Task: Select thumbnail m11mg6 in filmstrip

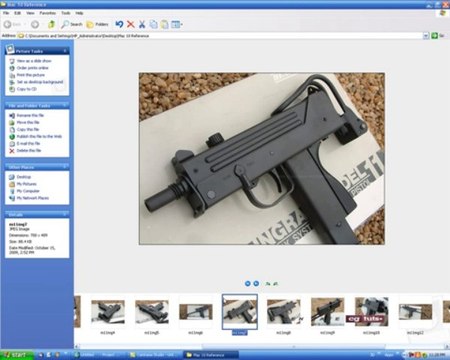Action: coord(196,315)
